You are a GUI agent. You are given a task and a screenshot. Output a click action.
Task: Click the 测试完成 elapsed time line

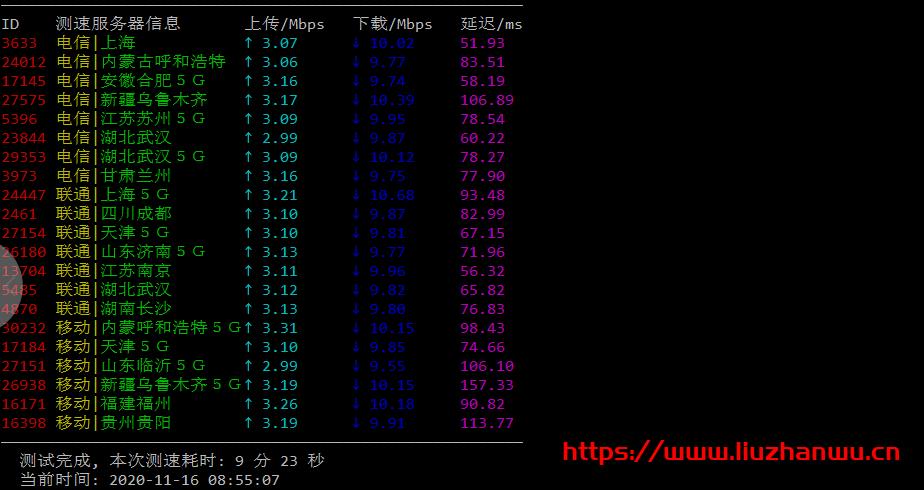(172, 461)
